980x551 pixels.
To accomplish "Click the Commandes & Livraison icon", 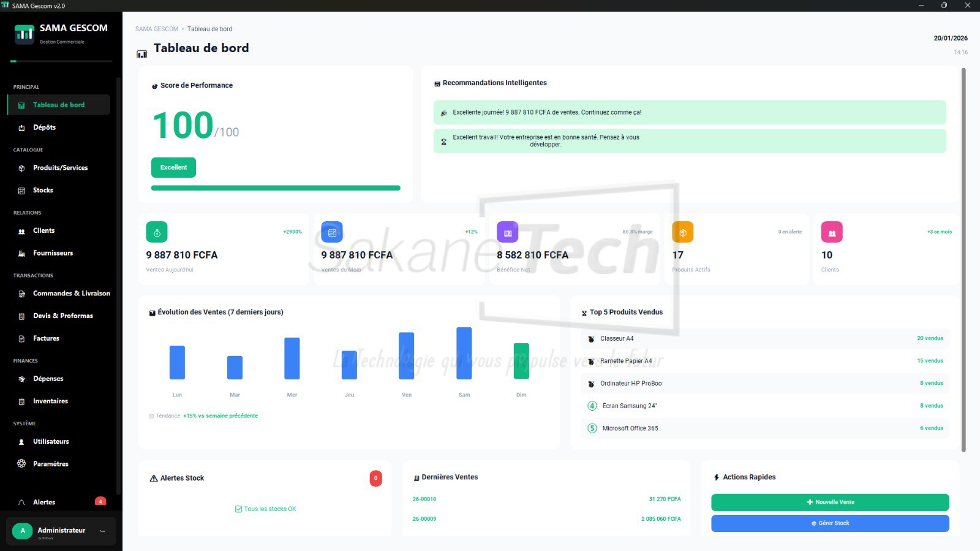I will click(21, 294).
